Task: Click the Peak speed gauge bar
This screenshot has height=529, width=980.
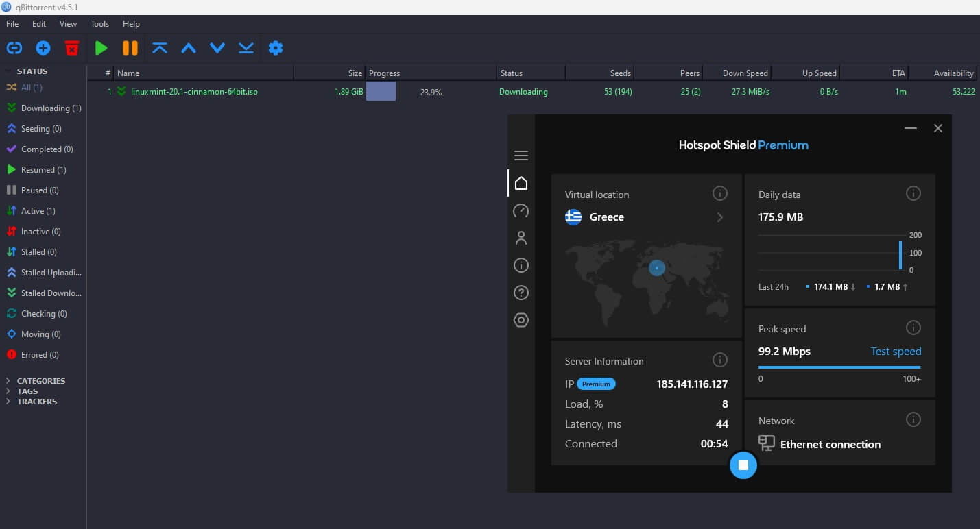Action: [x=839, y=367]
